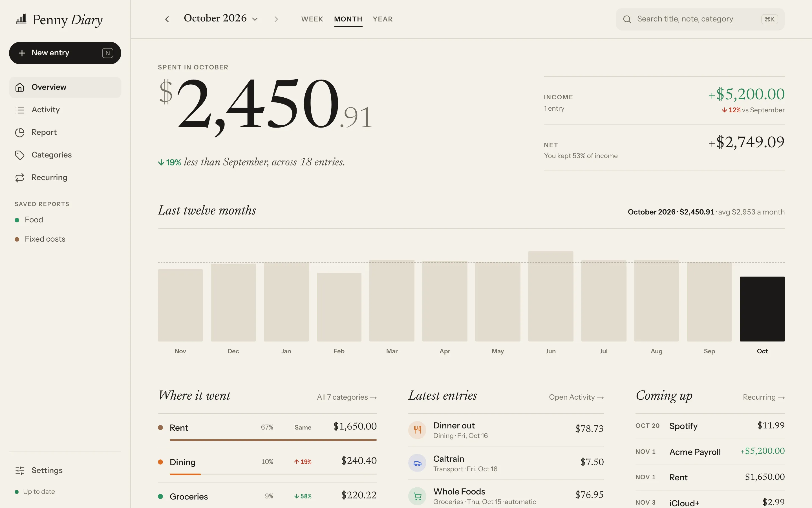The image size is (812, 508).
Task: Follow the Open Activity link
Action: pyautogui.click(x=576, y=397)
